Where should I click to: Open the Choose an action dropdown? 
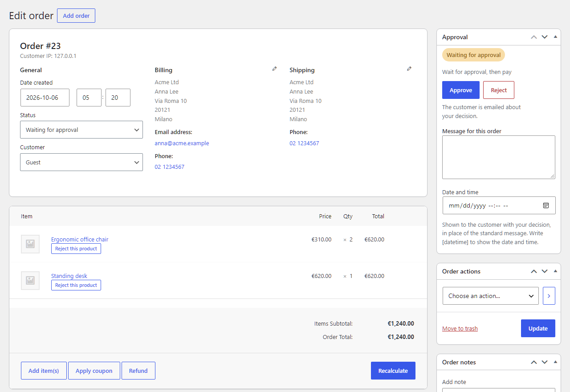491,296
